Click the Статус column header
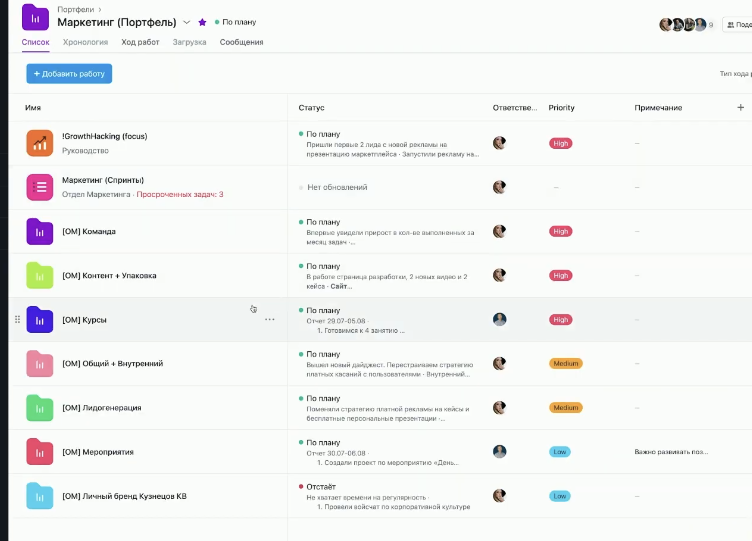The height and width of the screenshot is (541, 752). [x=311, y=108]
